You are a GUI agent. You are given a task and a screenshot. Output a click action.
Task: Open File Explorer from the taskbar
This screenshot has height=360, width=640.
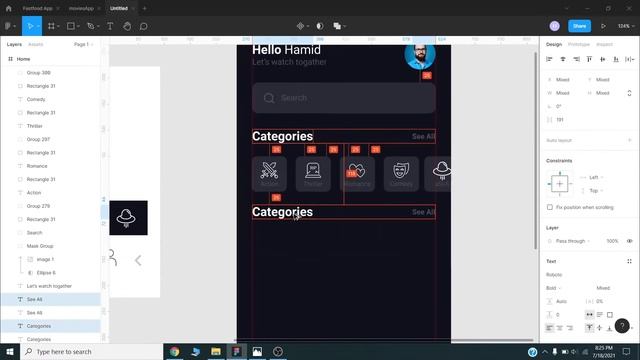click(216, 351)
